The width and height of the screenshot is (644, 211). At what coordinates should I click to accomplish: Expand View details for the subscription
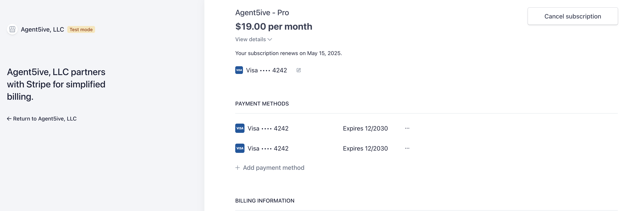(x=250, y=39)
